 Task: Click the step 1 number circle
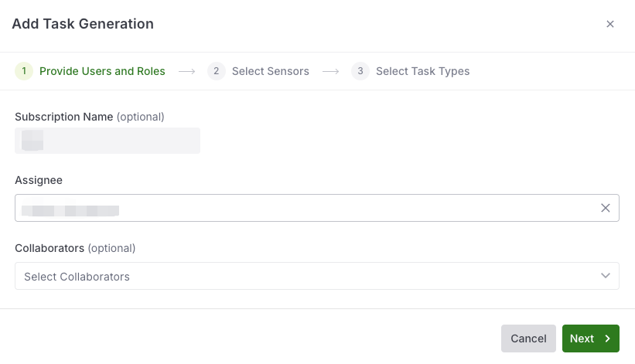pyautogui.click(x=24, y=71)
